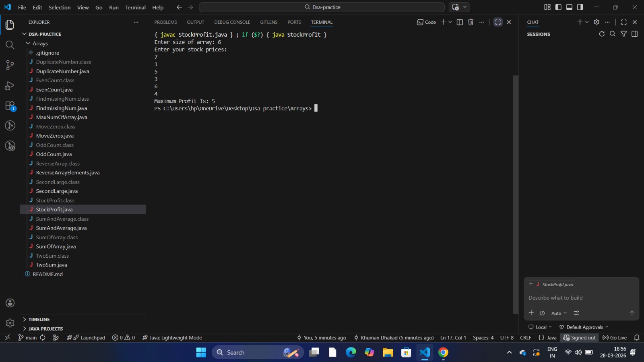
Task: Click the Signed out status button
Action: (x=579, y=338)
